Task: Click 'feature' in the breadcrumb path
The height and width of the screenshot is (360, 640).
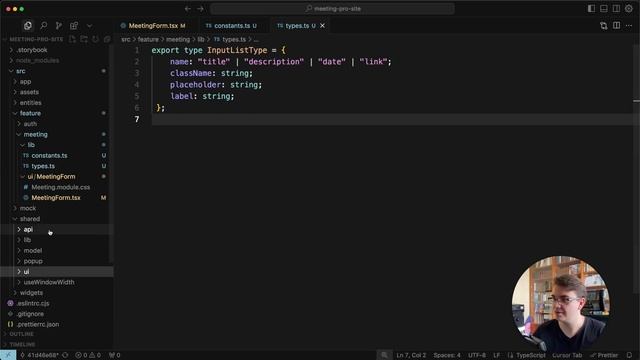Action: pos(148,40)
